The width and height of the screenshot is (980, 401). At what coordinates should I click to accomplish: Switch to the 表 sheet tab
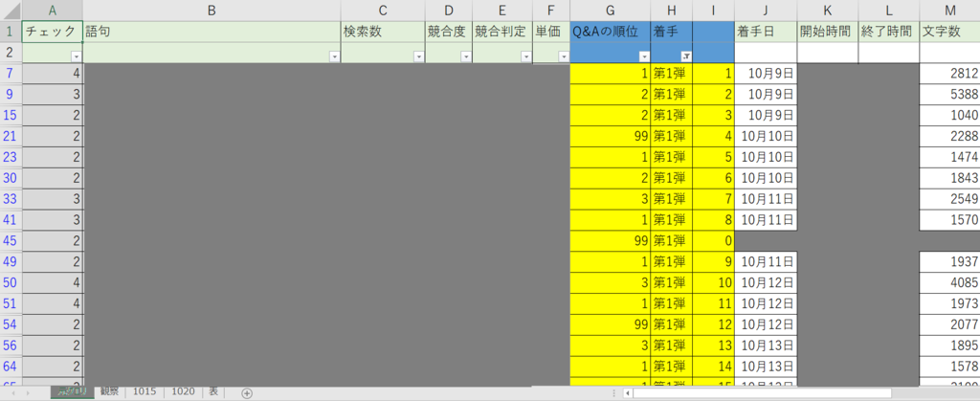tap(213, 391)
